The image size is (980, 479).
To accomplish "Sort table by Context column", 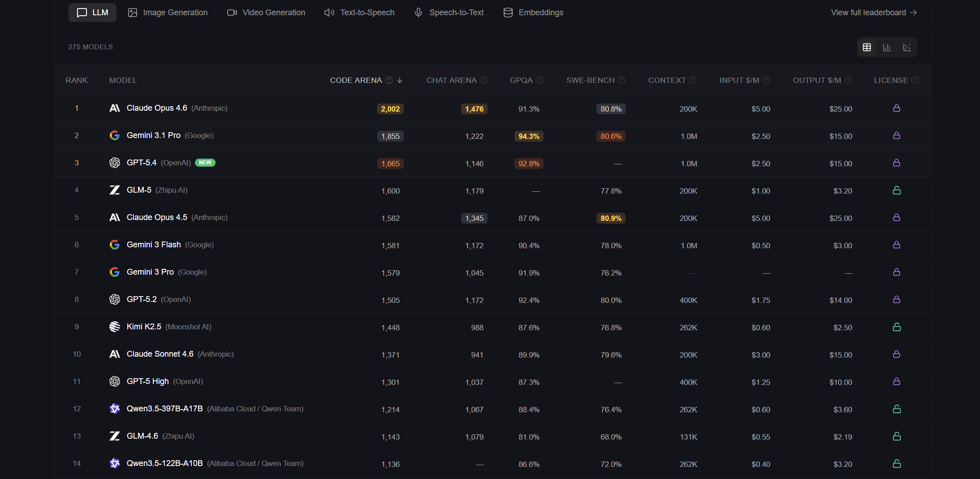I will point(667,80).
